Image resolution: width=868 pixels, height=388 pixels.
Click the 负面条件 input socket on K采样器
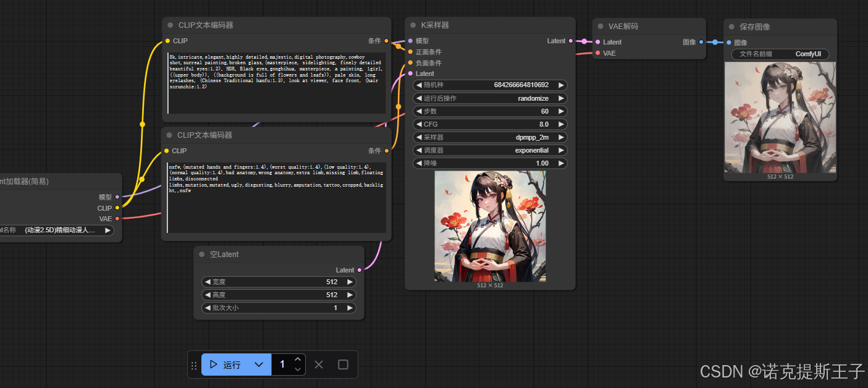[x=410, y=63]
